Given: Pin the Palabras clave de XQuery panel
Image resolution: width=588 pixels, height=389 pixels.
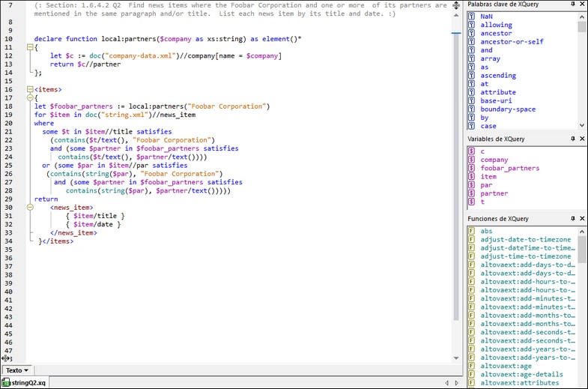Looking at the screenshot, I should pos(573,4).
